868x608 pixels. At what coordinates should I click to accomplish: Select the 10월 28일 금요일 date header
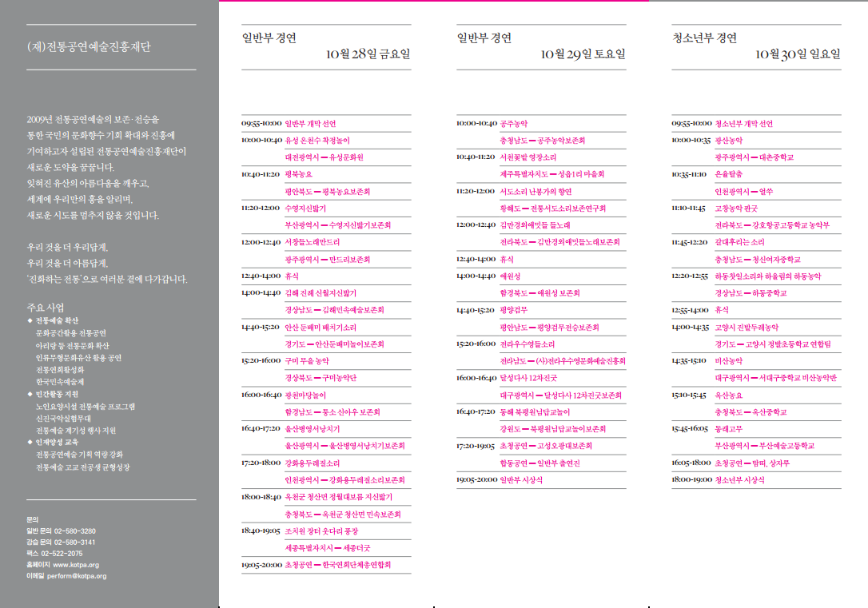pyautogui.click(x=368, y=55)
